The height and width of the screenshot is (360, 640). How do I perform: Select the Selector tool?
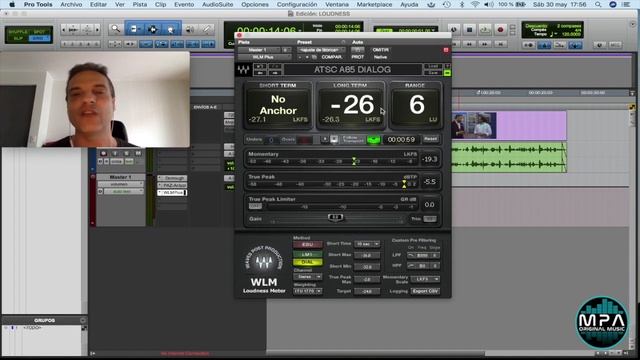click(153, 29)
